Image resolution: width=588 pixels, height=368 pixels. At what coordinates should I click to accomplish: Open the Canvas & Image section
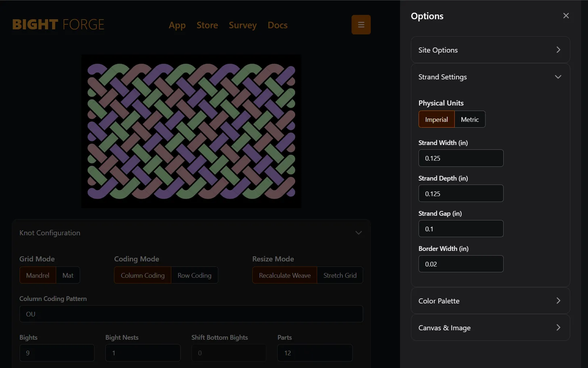[x=490, y=328]
